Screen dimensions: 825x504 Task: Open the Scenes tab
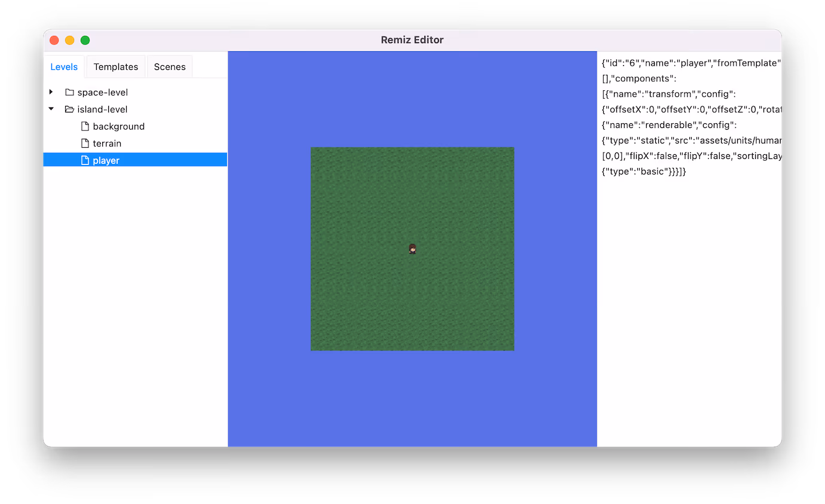click(x=170, y=67)
